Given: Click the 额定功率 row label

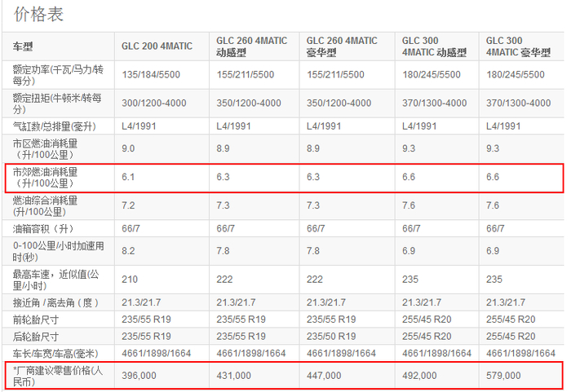Looking at the screenshot, I should (x=58, y=75).
